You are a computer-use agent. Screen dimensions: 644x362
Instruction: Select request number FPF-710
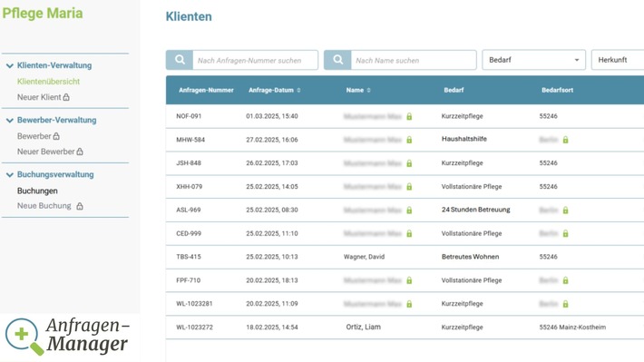point(188,280)
